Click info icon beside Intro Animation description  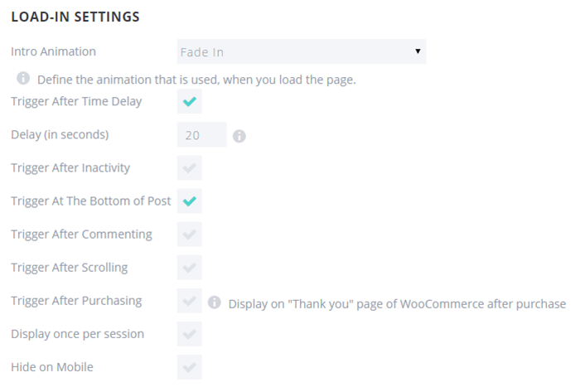coord(23,78)
